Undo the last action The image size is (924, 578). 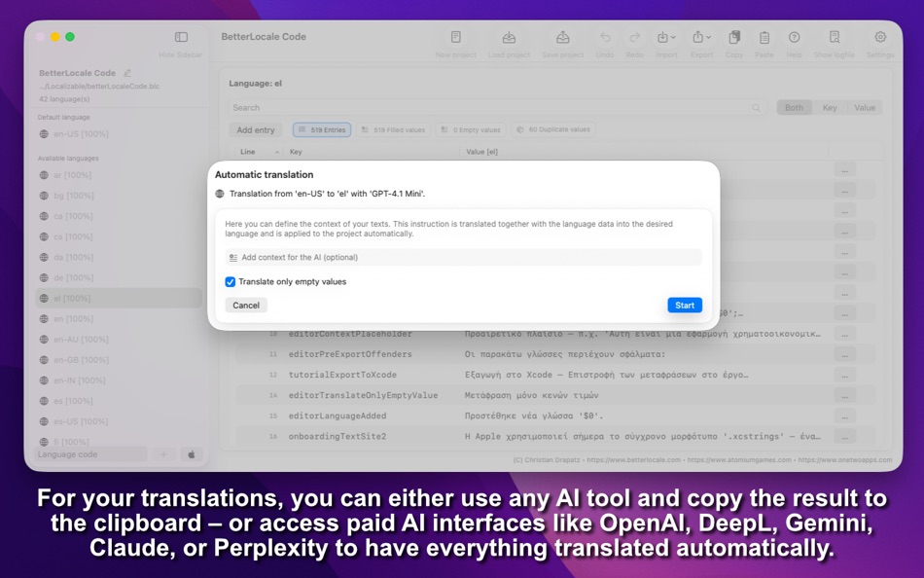tap(605, 39)
